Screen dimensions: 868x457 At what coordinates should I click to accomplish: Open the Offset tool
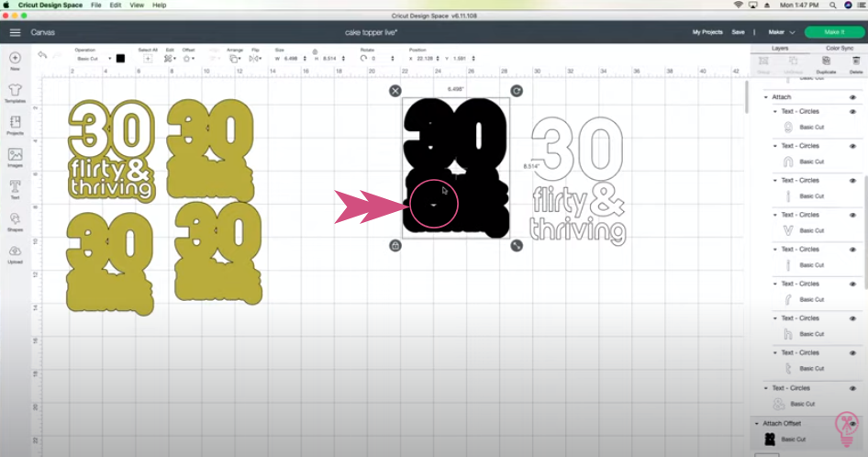[x=187, y=58]
